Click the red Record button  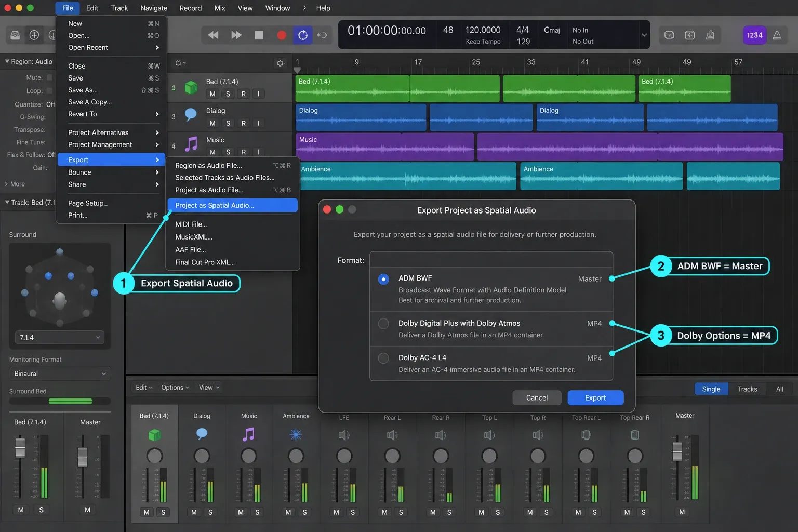pyautogui.click(x=282, y=35)
